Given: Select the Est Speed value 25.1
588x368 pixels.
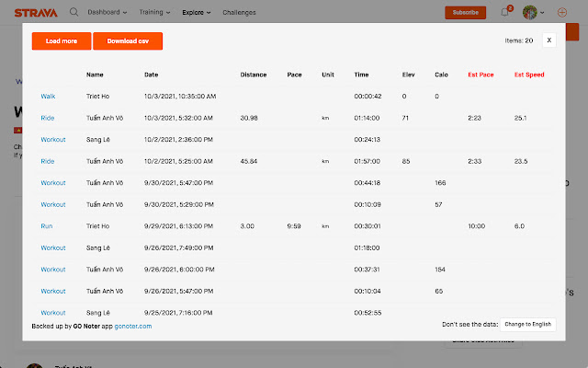Looking at the screenshot, I should pos(521,118).
